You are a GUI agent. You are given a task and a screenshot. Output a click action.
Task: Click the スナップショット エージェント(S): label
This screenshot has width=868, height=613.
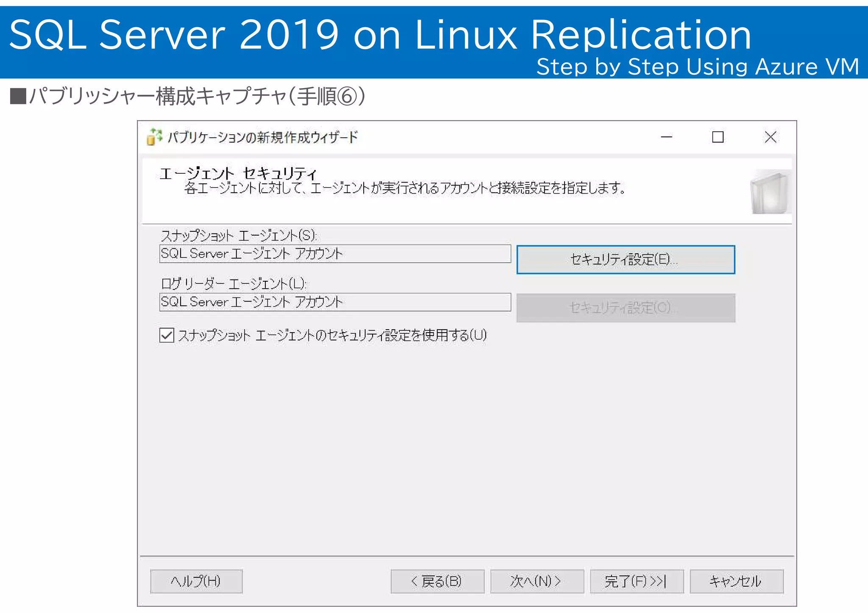pyautogui.click(x=239, y=235)
